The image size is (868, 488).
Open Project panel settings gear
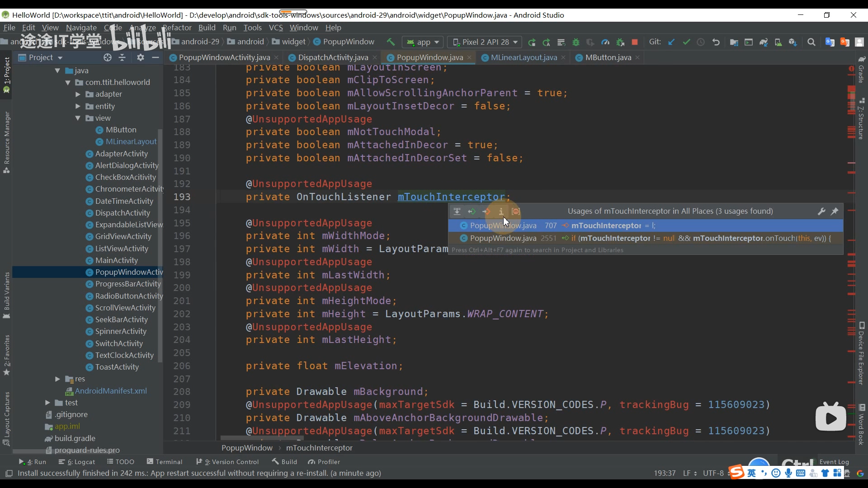pos(141,57)
